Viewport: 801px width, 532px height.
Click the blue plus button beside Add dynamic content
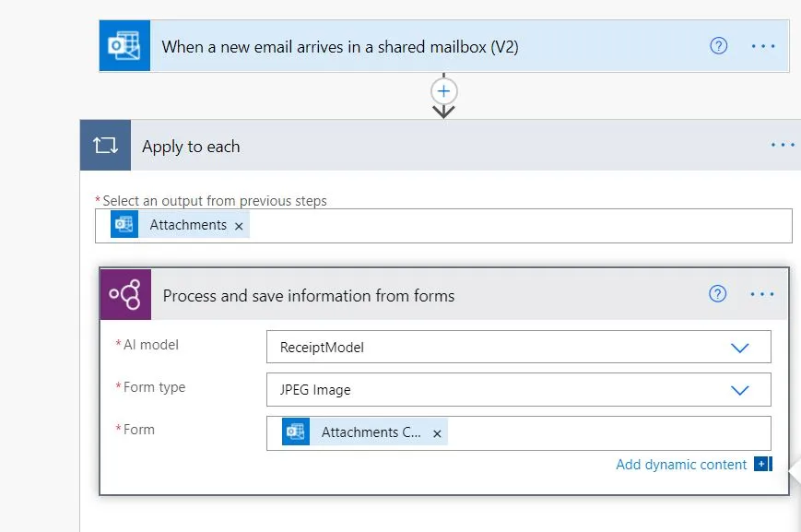761,464
